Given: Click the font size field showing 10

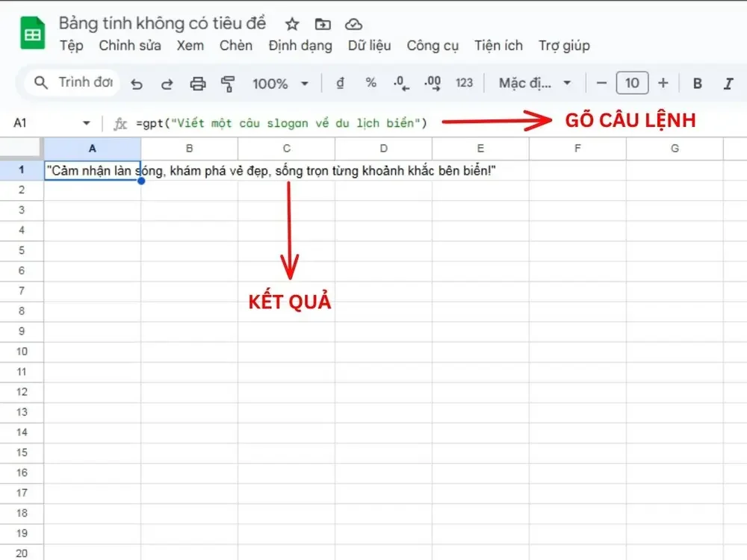Looking at the screenshot, I should (x=632, y=84).
